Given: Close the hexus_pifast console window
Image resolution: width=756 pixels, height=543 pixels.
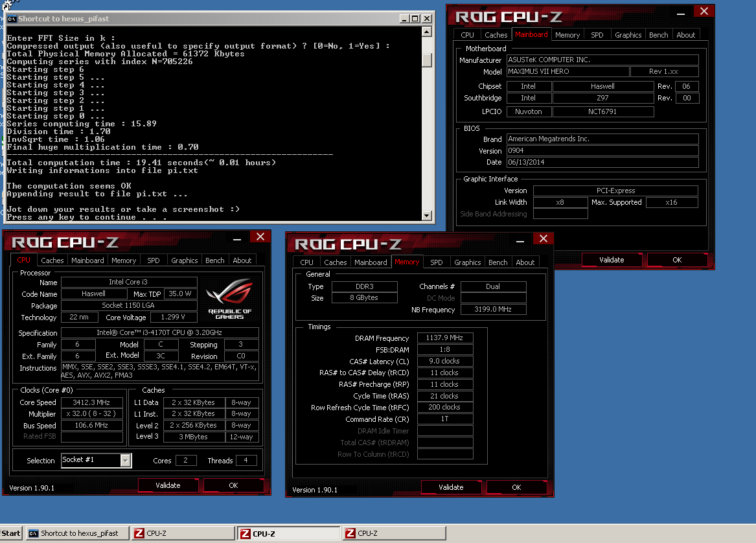Looking at the screenshot, I should click(427, 19).
